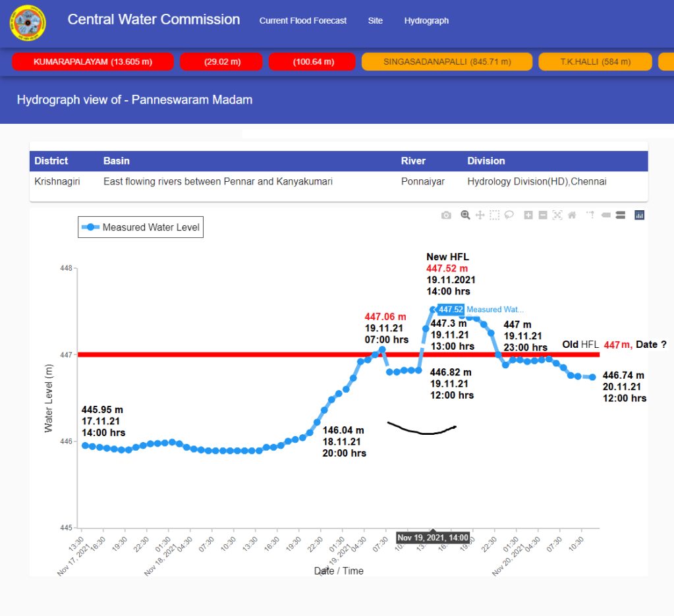Select the Box Select tool
This screenshot has width=674, height=616.
click(x=495, y=215)
